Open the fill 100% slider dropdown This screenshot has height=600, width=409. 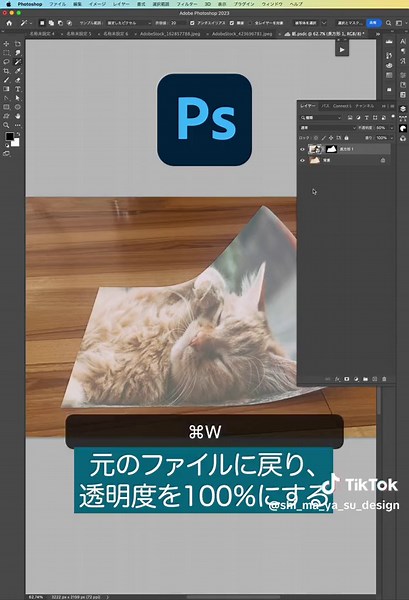point(391,138)
